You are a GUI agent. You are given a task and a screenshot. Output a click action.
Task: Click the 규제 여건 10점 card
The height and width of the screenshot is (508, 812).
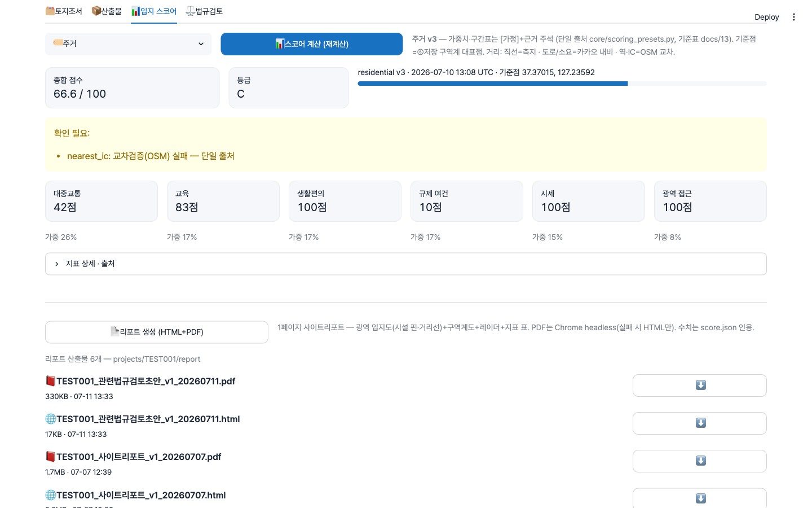(467, 201)
